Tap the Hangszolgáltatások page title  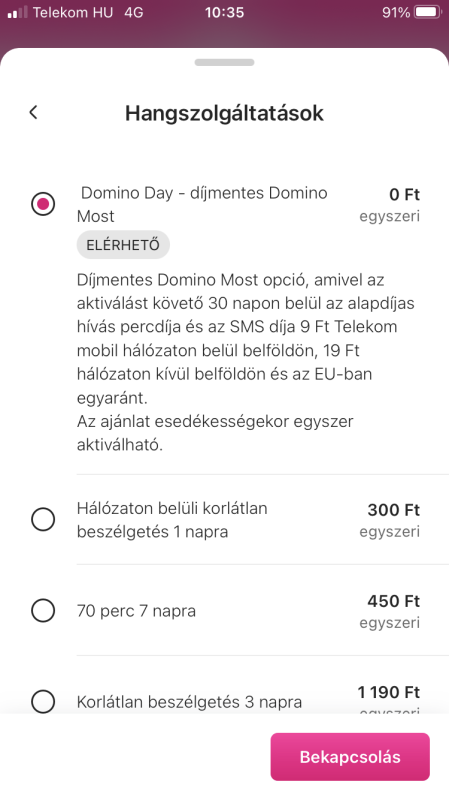(224, 113)
